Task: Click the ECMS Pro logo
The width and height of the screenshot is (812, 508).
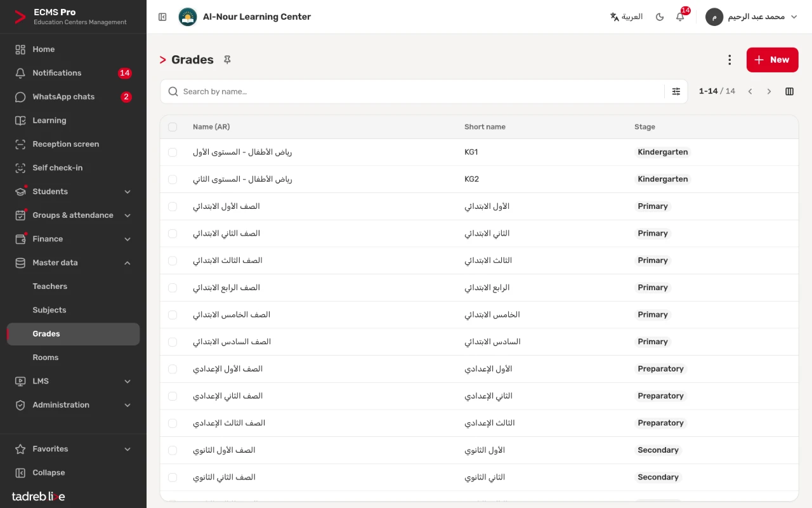Action: [20, 17]
